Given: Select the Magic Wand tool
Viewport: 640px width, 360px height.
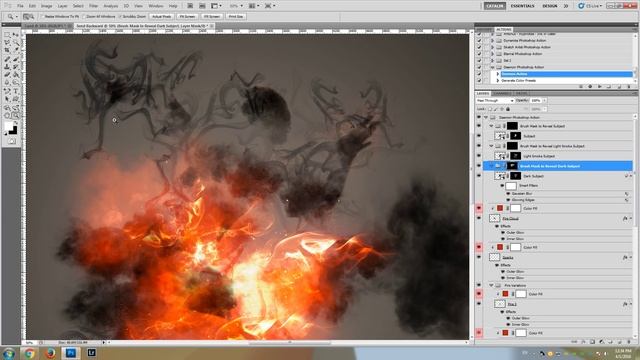Looking at the screenshot, I should coord(16,42).
